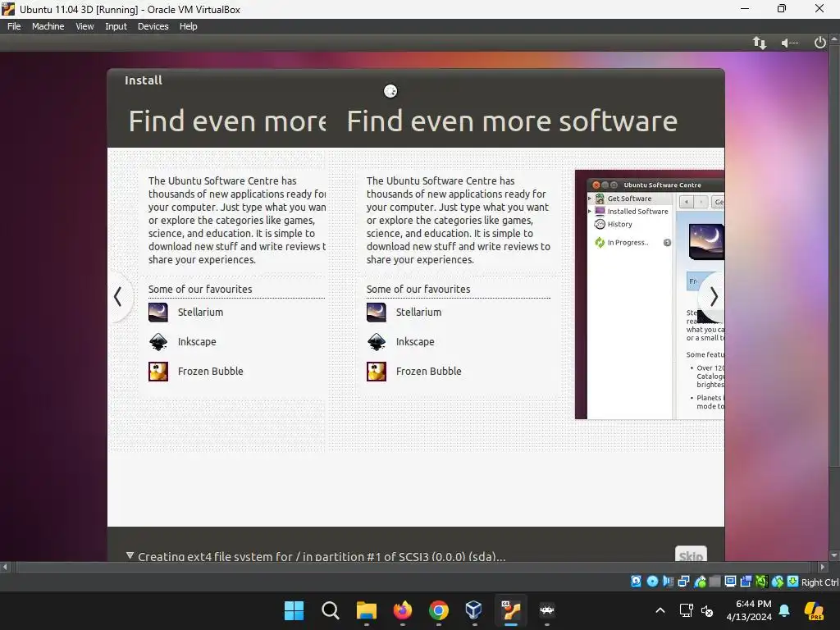Open the Devices menu
Screen dimensions: 840x630
(153, 26)
